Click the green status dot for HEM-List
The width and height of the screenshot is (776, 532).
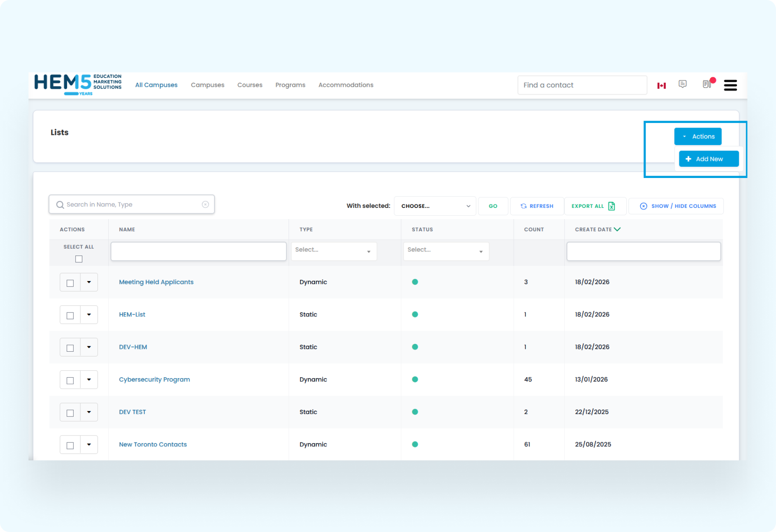point(415,314)
